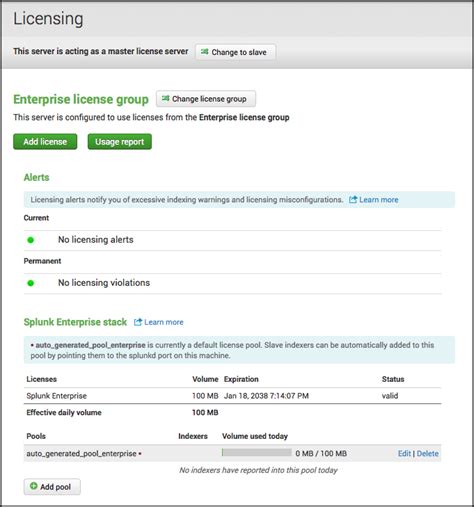
Task: Click the green dot next to No licensing violations
Action: [x=31, y=283]
